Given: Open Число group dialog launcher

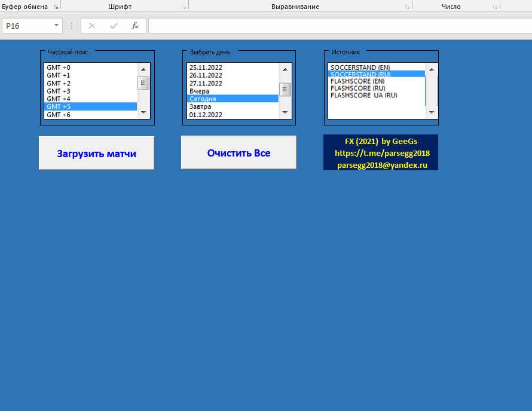Looking at the screenshot, I should coord(495,7).
